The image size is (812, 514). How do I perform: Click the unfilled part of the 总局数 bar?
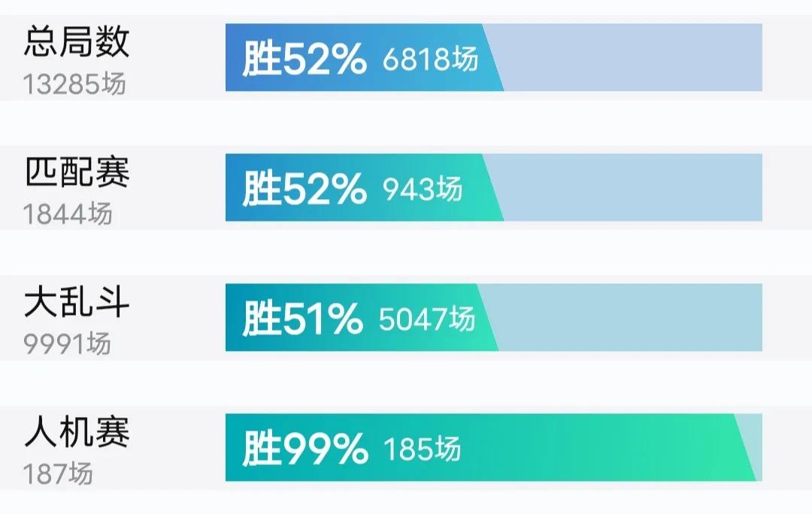click(632, 58)
